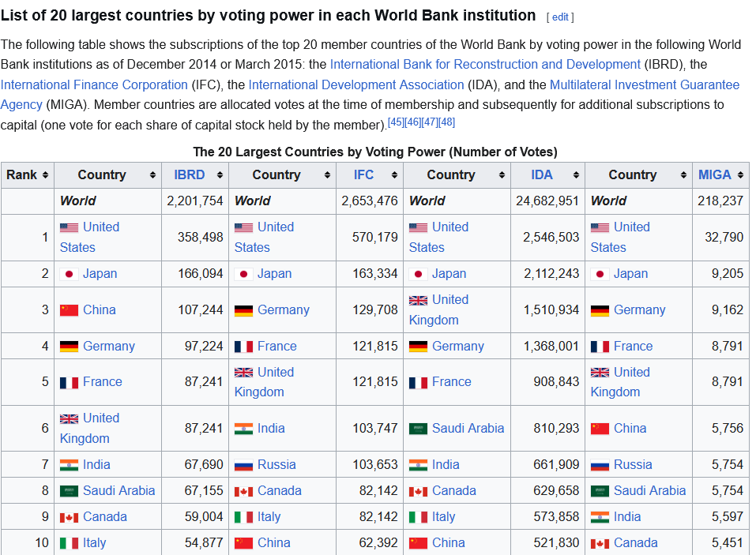Open China link in rank 3 IBRD
This screenshot has height=555, width=756.
coord(100,309)
